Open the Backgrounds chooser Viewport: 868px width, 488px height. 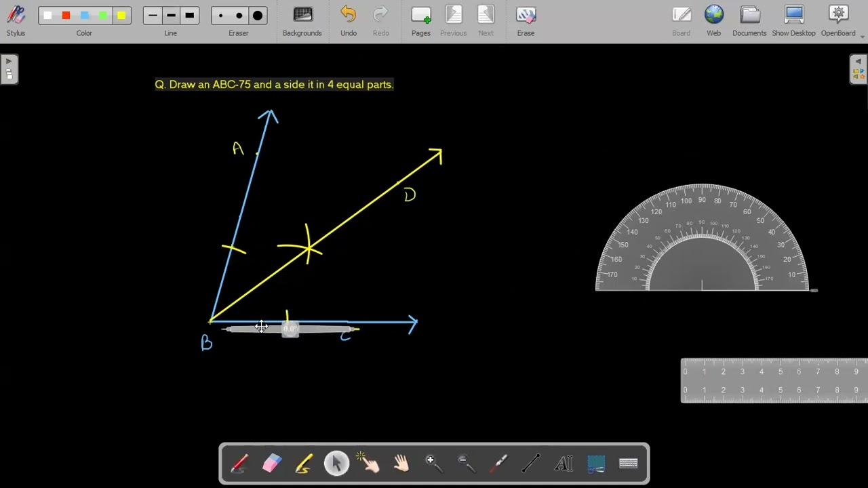click(302, 21)
